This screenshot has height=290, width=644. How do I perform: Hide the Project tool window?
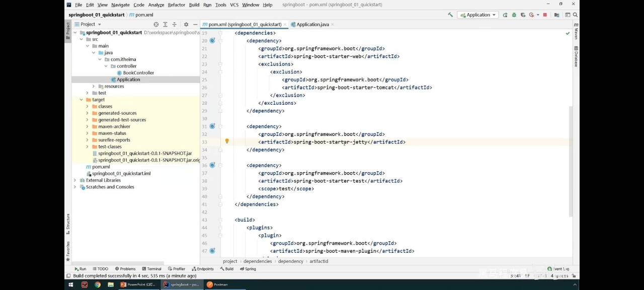195,24
